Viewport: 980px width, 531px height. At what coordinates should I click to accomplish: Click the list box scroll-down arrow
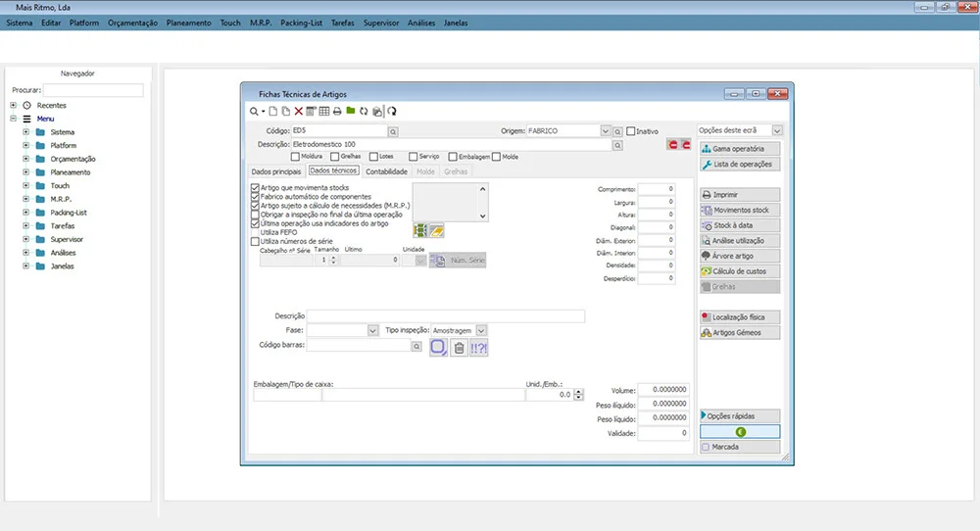(x=482, y=217)
